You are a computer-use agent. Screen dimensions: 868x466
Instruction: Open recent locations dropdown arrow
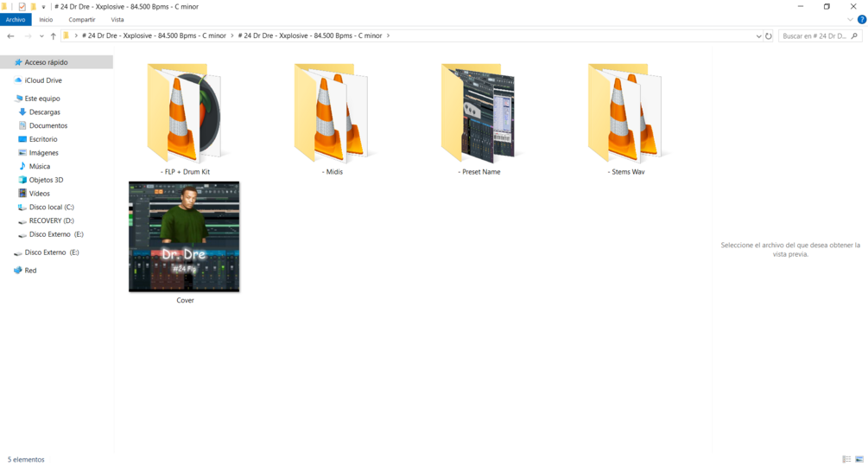[41, 36]
